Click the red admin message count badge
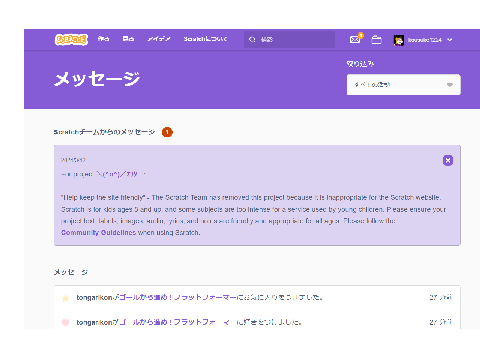Viewport: 480px width, 360px height. tap(167, 132)
